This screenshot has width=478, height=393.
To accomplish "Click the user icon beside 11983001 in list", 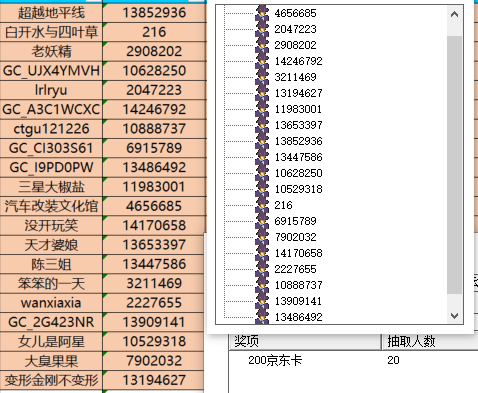I will 262,109.
